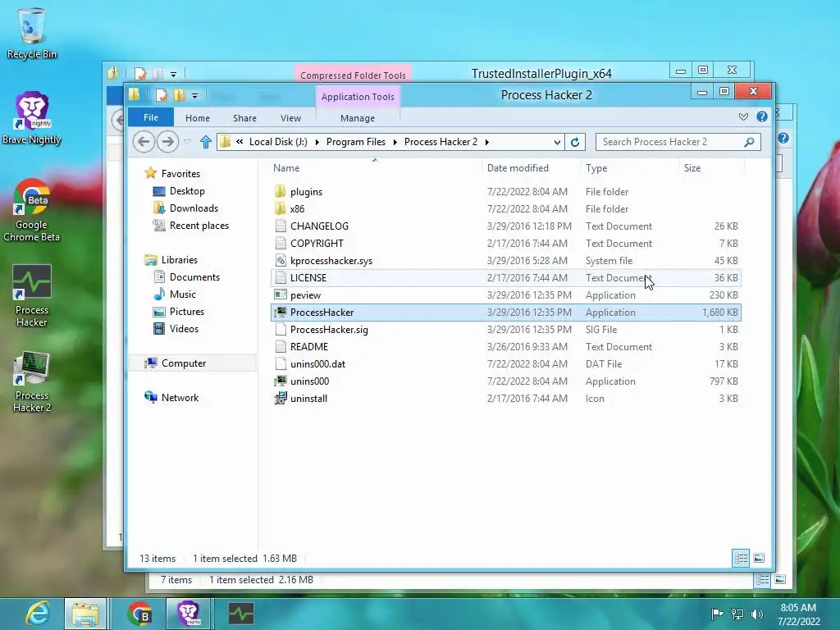This screenshot has height=630, width=840.
Task: Select Documents under Libraries
Action: pos(194,277)
